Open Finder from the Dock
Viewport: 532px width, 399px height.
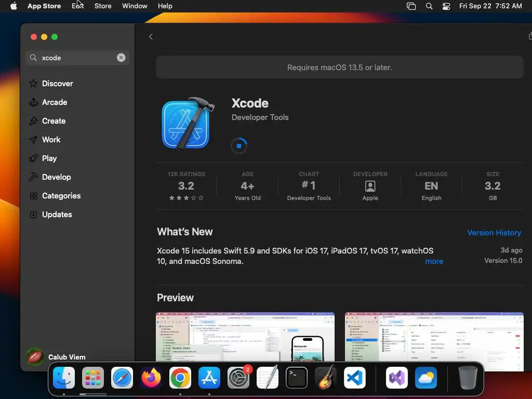(64, 378)
